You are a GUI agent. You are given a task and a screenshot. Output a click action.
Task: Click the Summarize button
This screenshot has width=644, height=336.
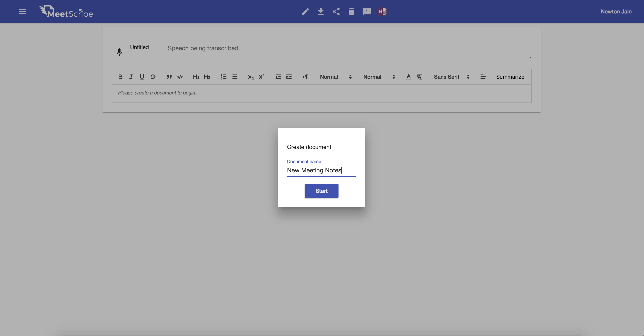click(x=510, y=77)
